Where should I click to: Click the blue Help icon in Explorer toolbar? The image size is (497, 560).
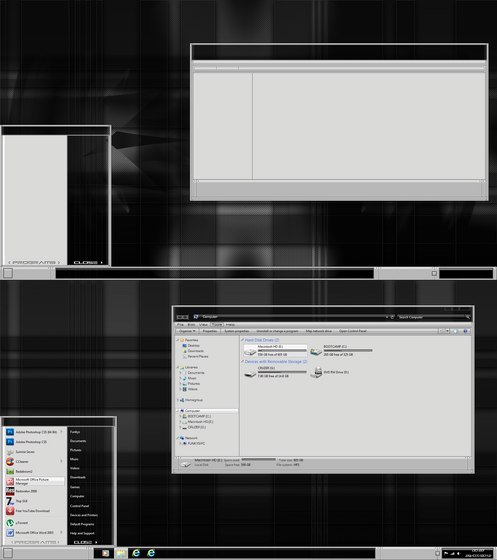(x=465, y=331)
